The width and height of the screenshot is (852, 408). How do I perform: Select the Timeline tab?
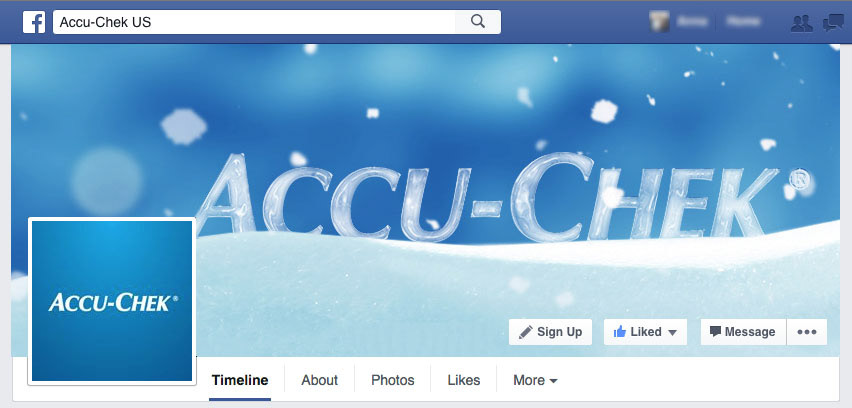coord(240,380)
